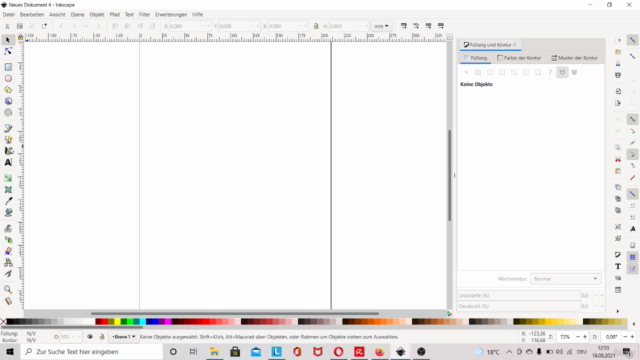Toggle the grid snapping button
Screen dimensions: 640x360
point(632,257)
